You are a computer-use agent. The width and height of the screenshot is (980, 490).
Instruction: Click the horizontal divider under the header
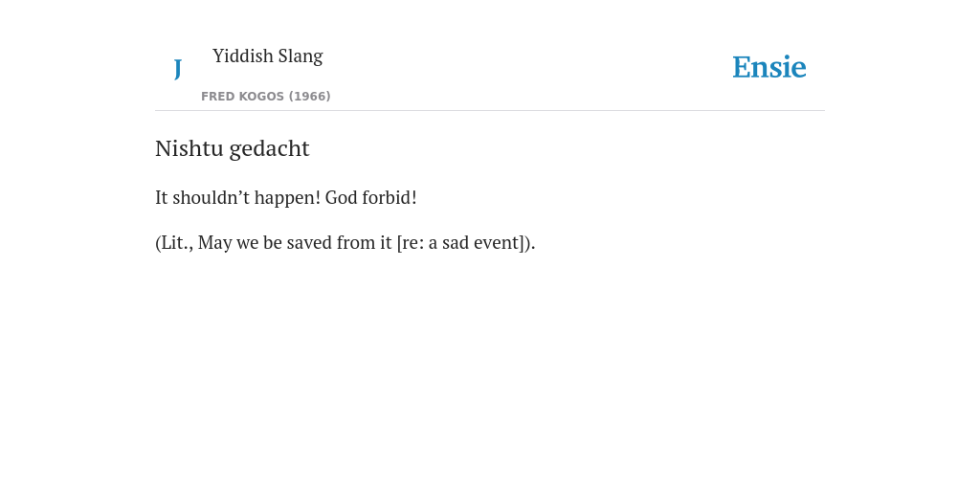coord(490,111)
